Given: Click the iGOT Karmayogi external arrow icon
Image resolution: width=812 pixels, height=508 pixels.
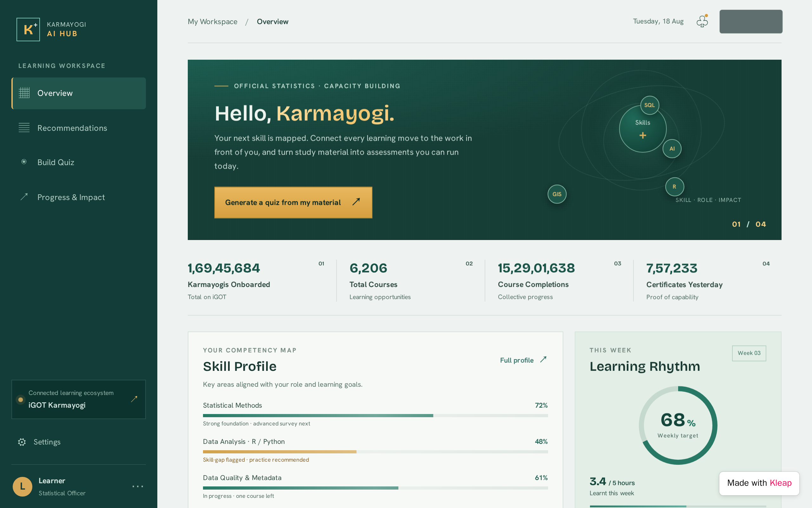Looking at the screenshot, I should point(134,399).
